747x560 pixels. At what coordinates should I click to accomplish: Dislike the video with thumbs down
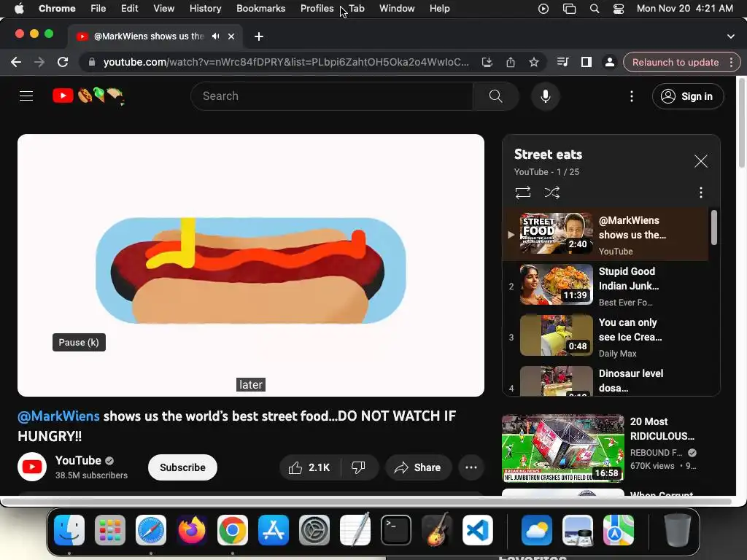[359, 467]
